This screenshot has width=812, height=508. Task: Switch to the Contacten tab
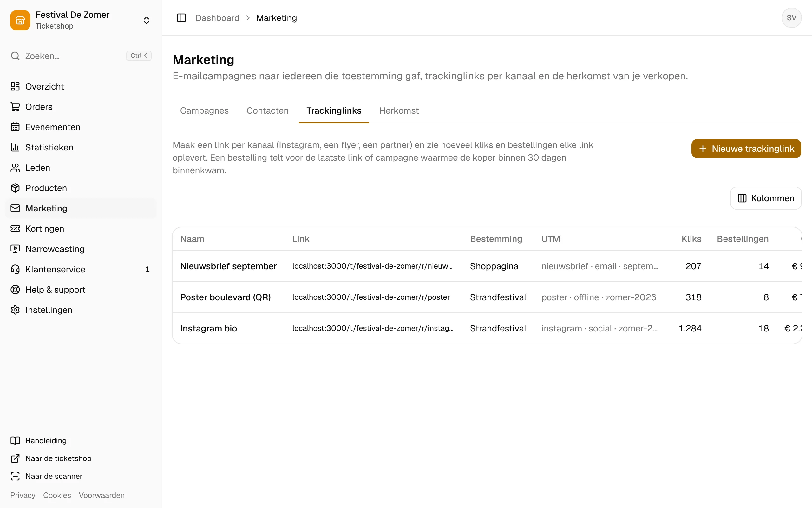pyautogui.click(x=267, y=110)
